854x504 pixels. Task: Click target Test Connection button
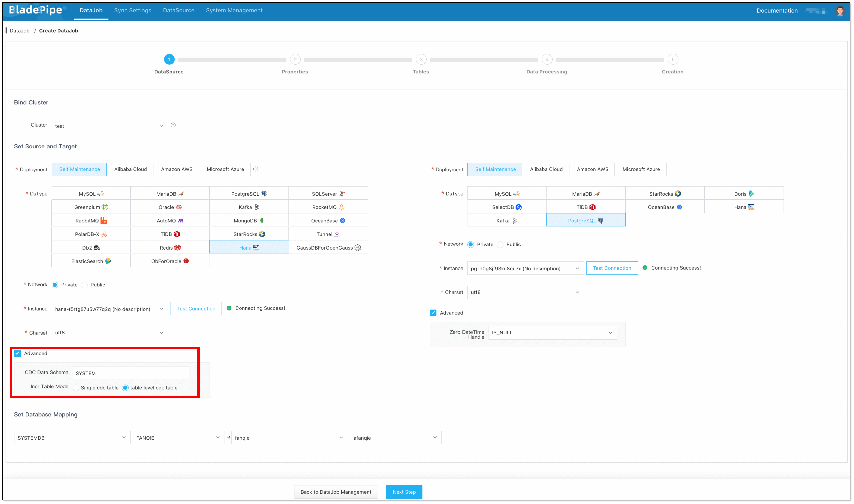click(612, 268)
